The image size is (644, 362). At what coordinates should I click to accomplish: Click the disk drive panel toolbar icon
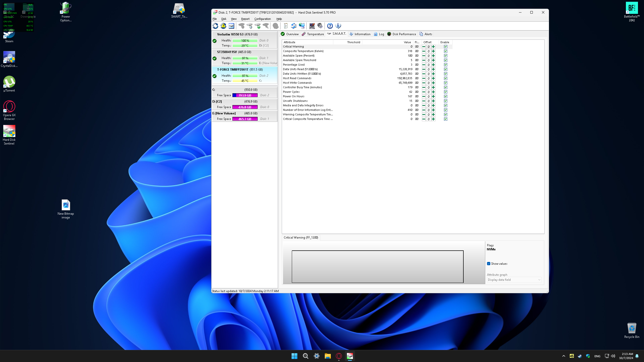coord(231,26)
